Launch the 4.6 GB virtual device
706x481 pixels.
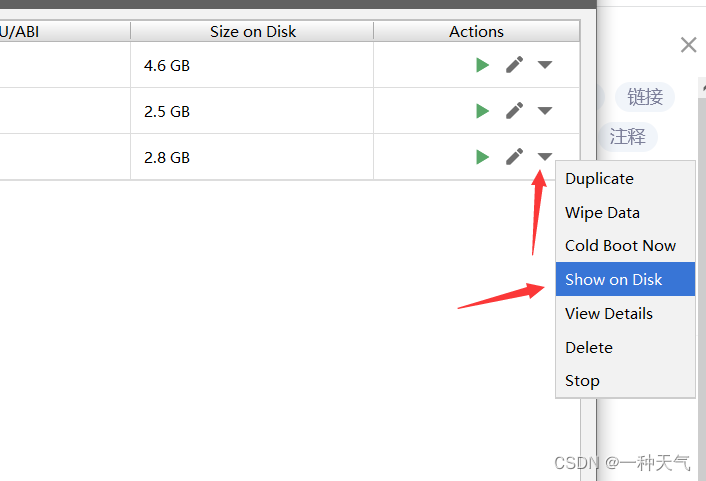coord(482,65)
